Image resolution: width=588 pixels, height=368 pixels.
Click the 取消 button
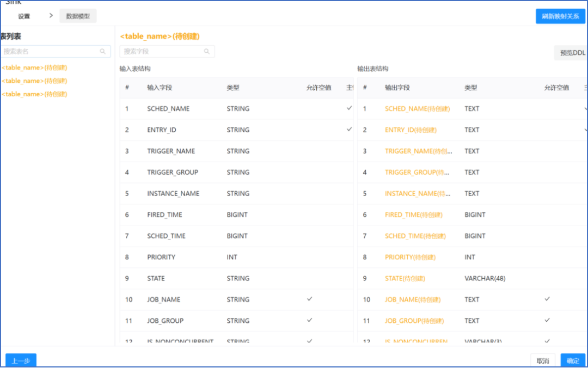pyautogui.click(x=543, y=360)
